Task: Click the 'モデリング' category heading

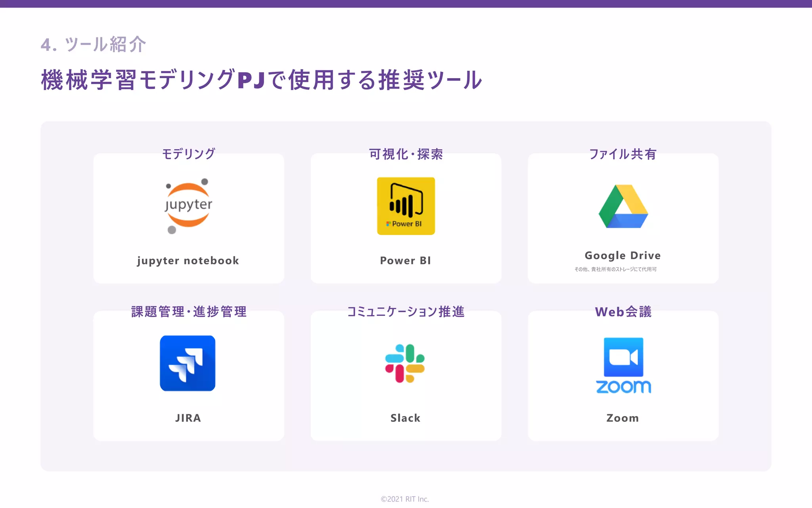Action: [x=188, y=154]
